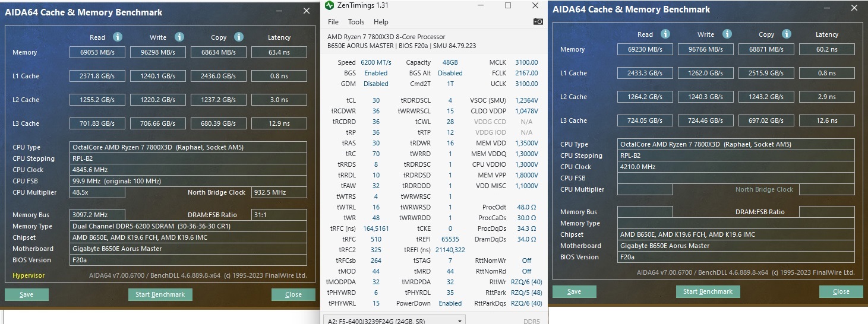Click L1 Cache Copy 2515.9 GB/s in right window
Image resolution: width=868 pixels, height=324 pixels.
[x=766, y=73]
